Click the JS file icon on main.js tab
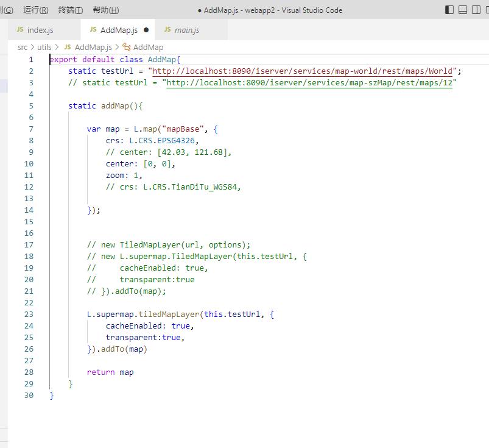The width and height of the screenshot is (489, 448). (x=167, y=29)
